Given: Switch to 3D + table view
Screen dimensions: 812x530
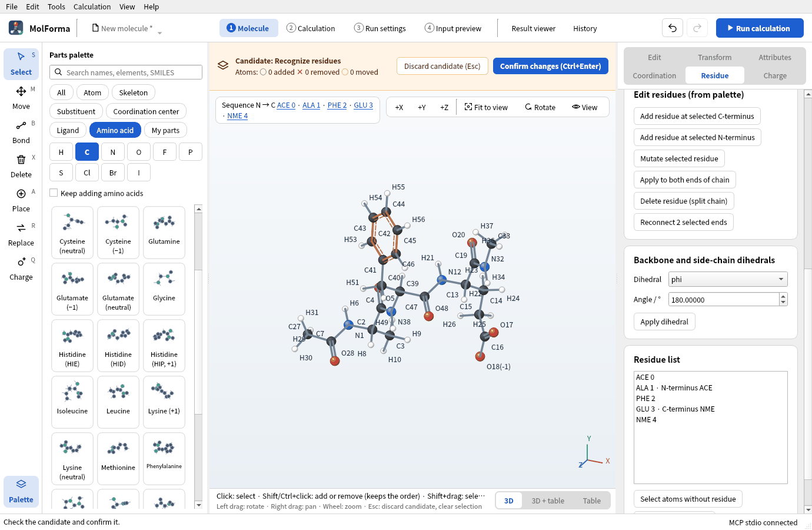Looking at the screenshot, I should pyautogui.click(x=548, y=501).
